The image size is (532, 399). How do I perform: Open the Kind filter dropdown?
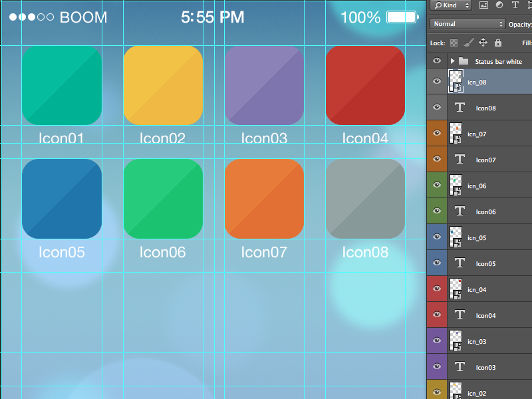pyautogui.click(x=451, y=5)
